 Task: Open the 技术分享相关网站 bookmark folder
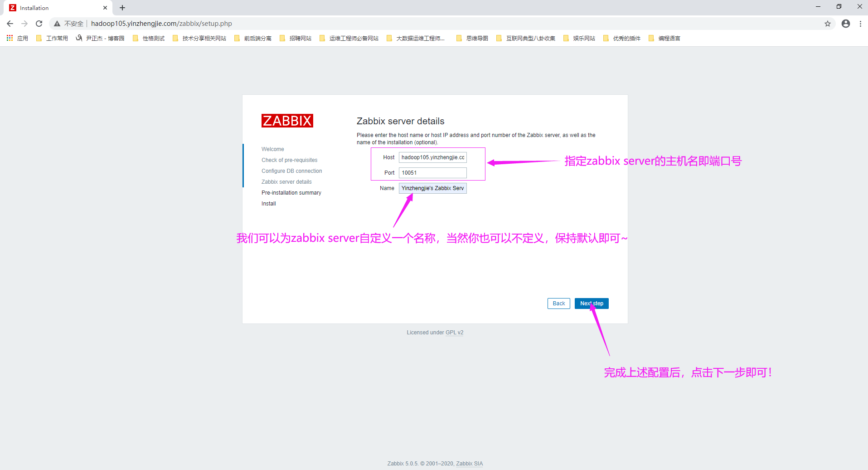click(199, 38)
